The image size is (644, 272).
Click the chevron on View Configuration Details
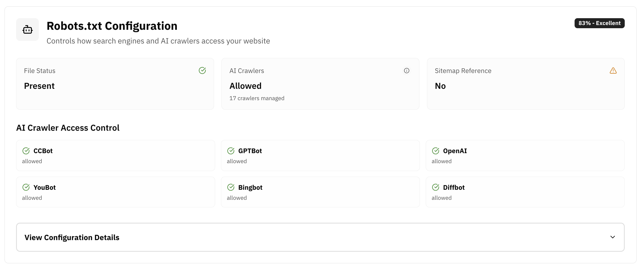(x=613, y=237)
